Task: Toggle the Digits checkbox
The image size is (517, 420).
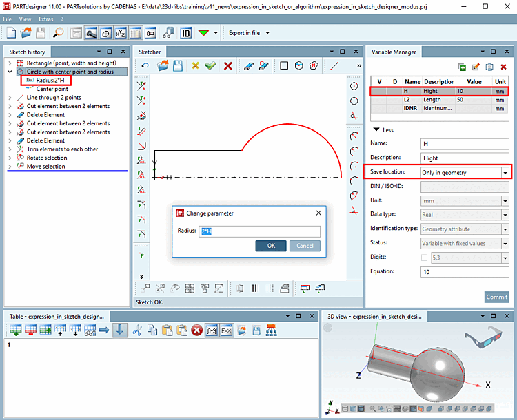Action: [424, 258]
